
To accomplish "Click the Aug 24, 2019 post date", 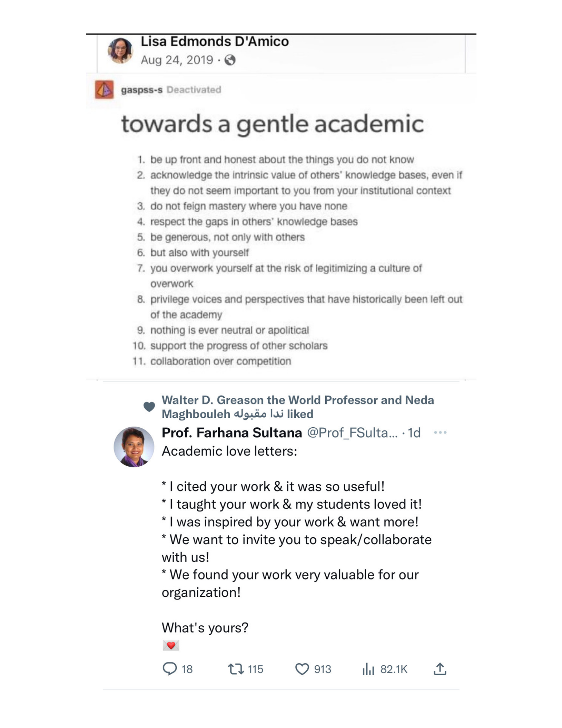I will pyautogui.click(x=177, y=60).
